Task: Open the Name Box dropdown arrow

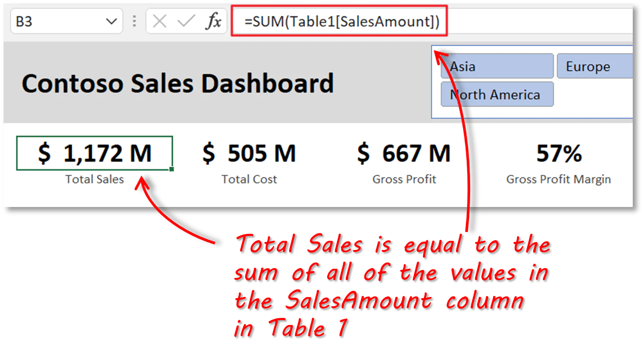Action: [x=111, y=21]
